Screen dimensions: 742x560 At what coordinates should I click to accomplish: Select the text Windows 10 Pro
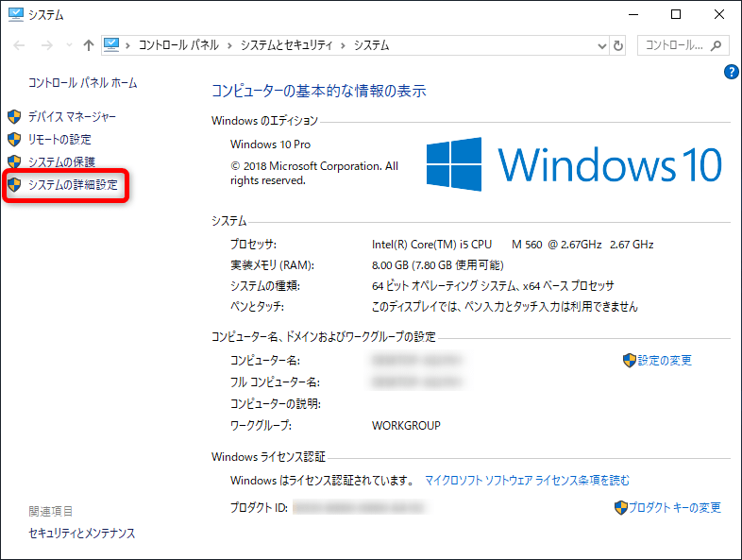270,144
